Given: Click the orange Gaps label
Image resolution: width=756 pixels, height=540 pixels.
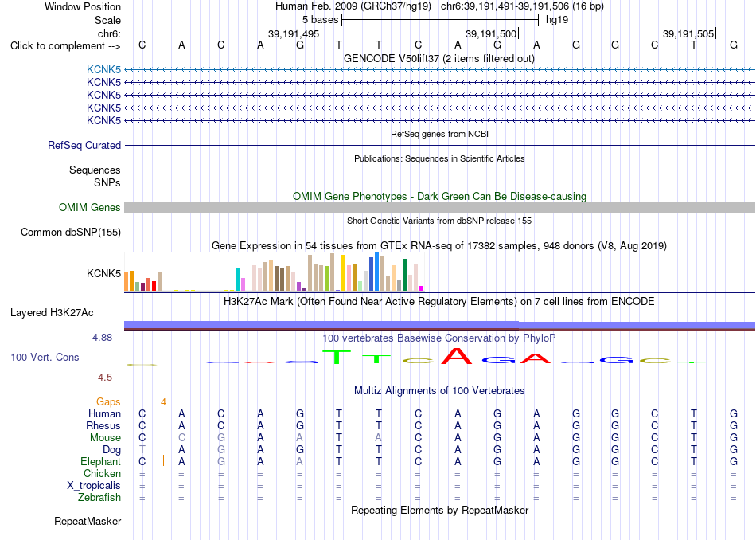Looking at the screenshot, I should pos(108,401).
